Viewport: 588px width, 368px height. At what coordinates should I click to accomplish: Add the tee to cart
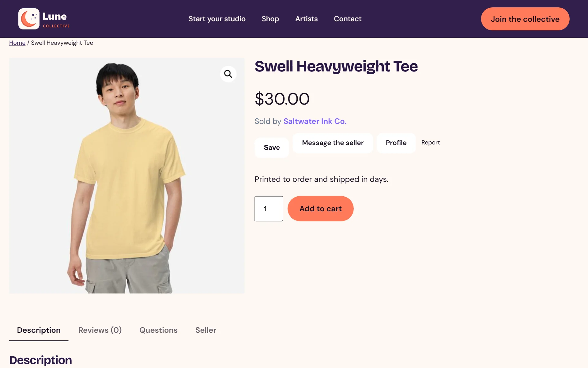[x=320, y=209]
